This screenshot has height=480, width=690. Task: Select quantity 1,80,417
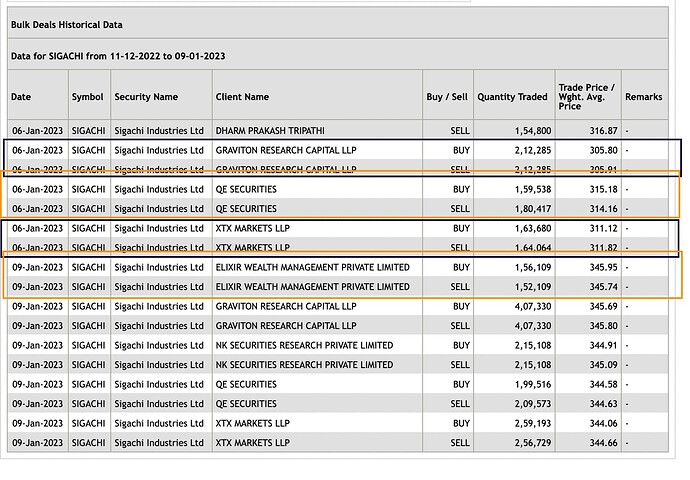pos(533,209)
